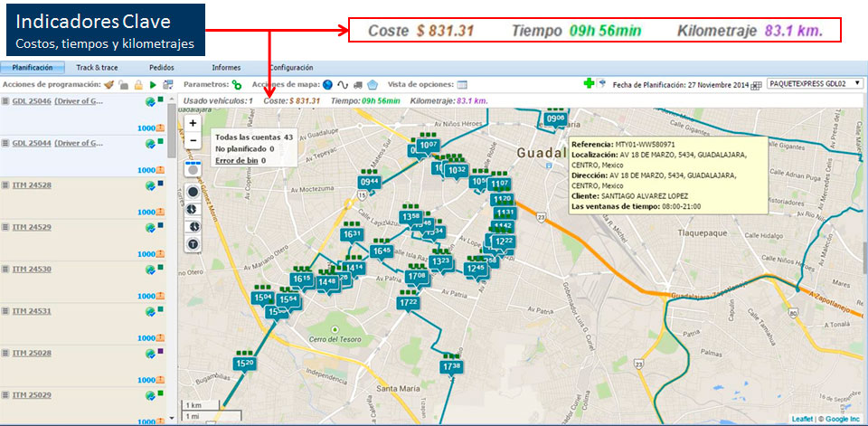Click the 17:38 stop marker on map
868x426 pixels.
(x=451, y=366)
